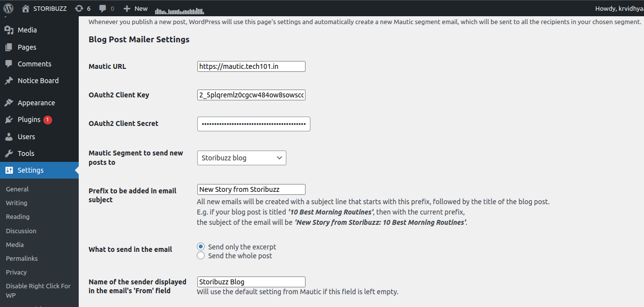This screenshot has height=307, width=644.
Task: Go to Media settings submenu
Action: coord(15,245)
